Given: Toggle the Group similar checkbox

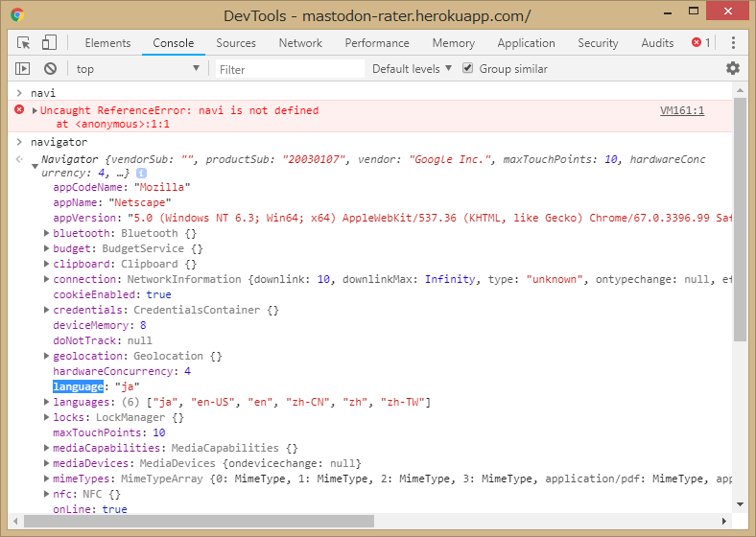Looking at the screenshot, I should [468, 69].
